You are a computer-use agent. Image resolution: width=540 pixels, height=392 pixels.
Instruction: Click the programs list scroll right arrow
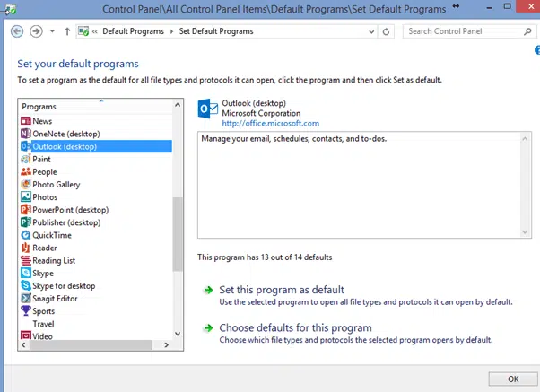click(166, 344)
